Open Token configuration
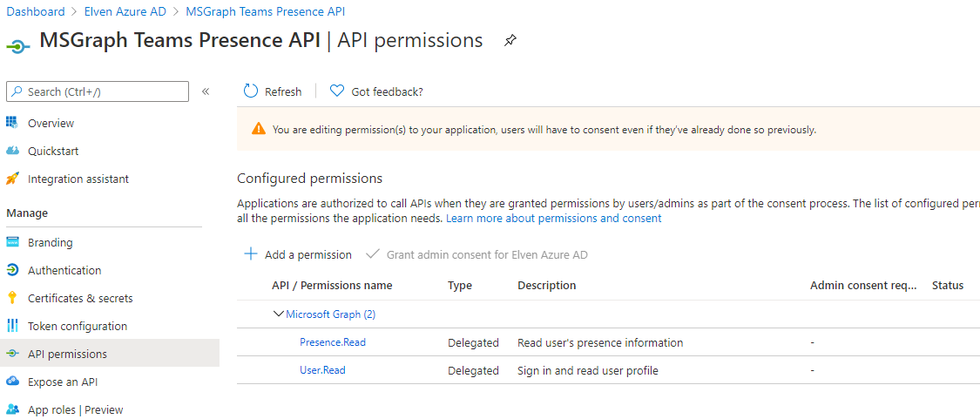The image size is (980, 419). (78, 326)
